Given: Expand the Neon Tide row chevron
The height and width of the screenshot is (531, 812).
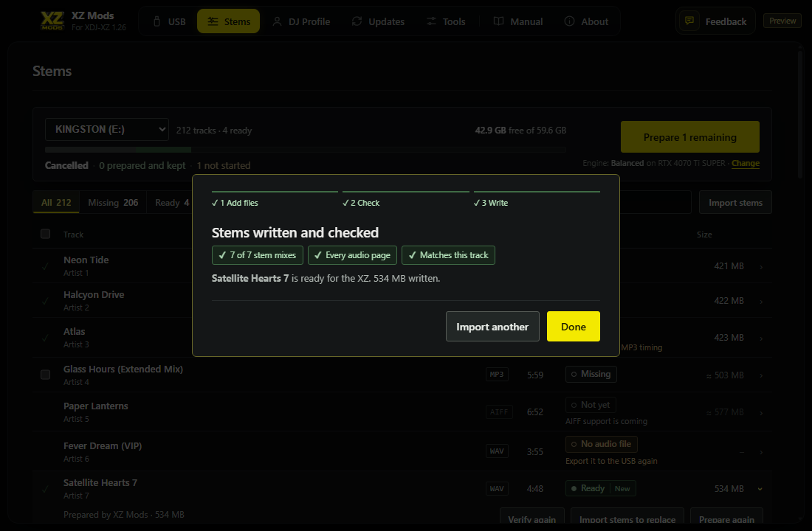Looking at the screenshot, I should point(761,267).
